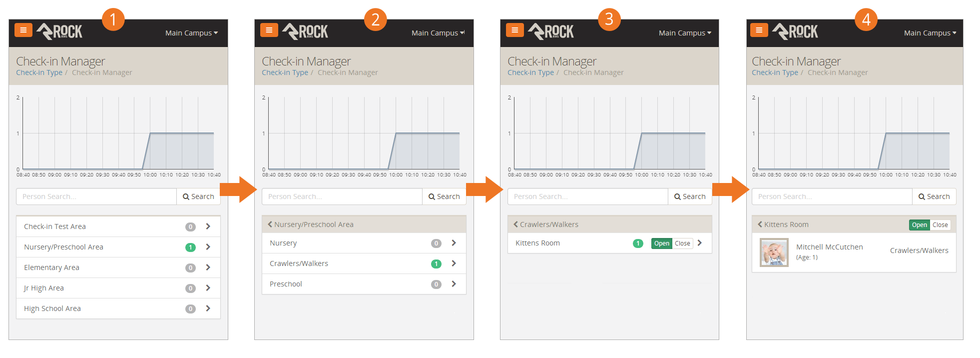Expand Preschool row chevron
The width and height of the screenshot is (980, 358).
tap(454, 284)
